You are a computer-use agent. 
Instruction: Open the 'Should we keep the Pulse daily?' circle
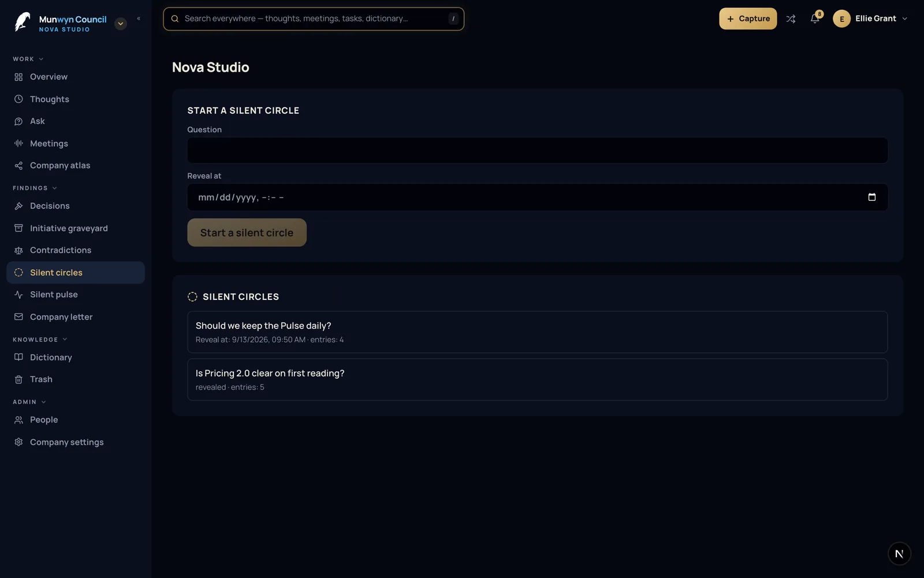click(x=537, y=332)
